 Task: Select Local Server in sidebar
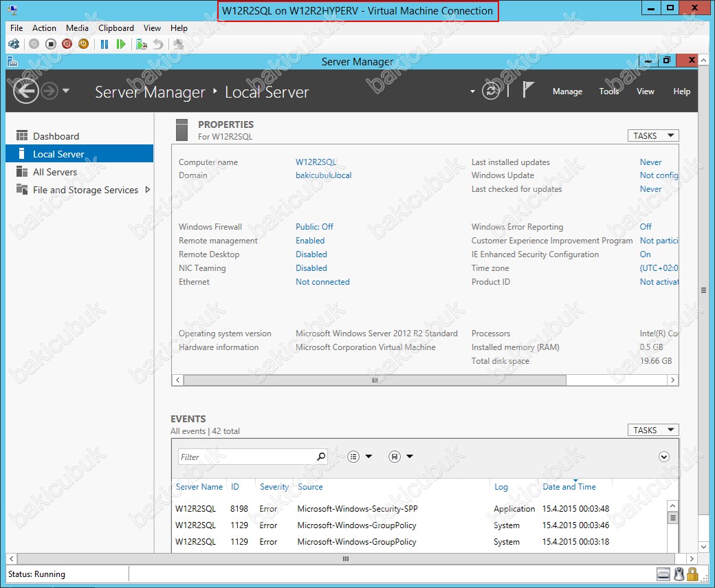79,154
